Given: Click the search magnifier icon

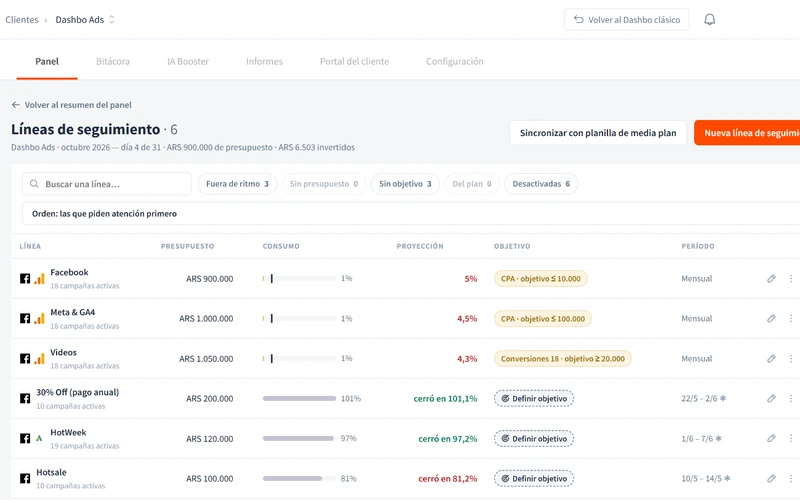Looking at the screenshot, I should click(34, 184).
